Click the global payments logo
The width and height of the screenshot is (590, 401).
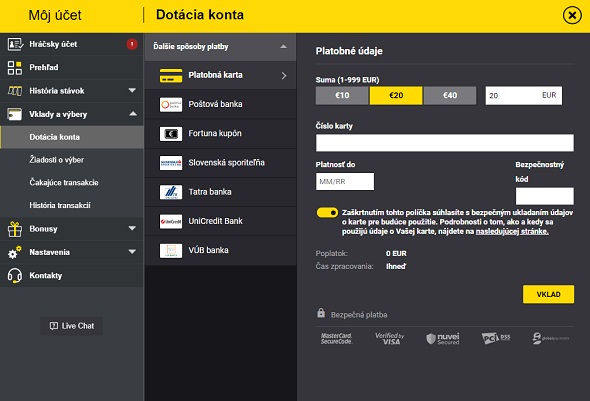pyautogui.click(x=550, y=338)
